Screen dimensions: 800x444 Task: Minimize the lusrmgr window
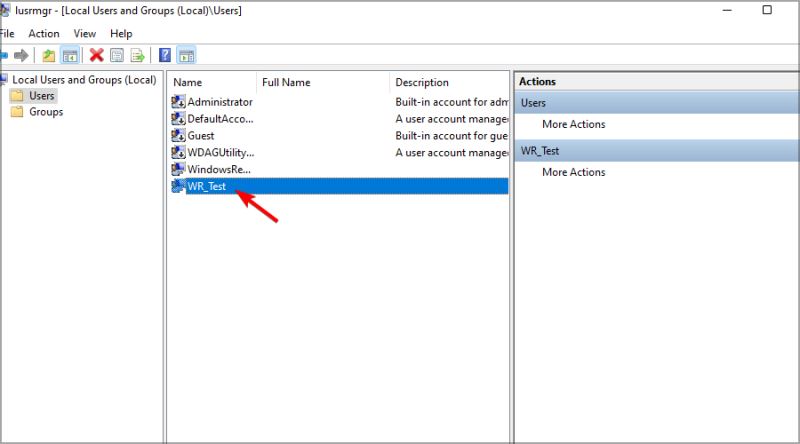point(727,10)
